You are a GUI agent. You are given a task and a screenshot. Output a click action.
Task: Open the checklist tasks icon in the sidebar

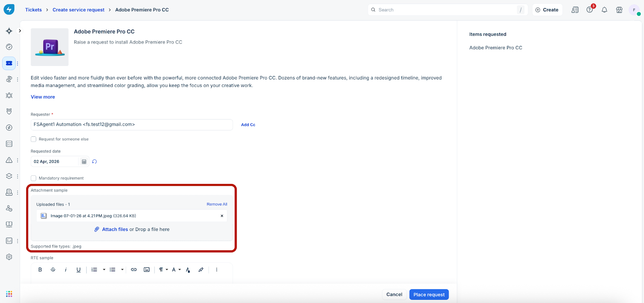tap(9, 144)
